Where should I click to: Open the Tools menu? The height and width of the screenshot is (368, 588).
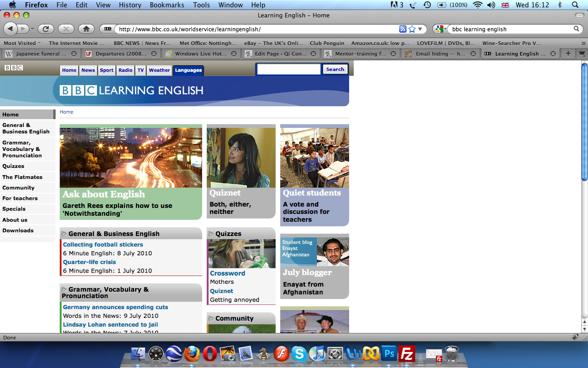pyautogui.click(x=201, y=5)
